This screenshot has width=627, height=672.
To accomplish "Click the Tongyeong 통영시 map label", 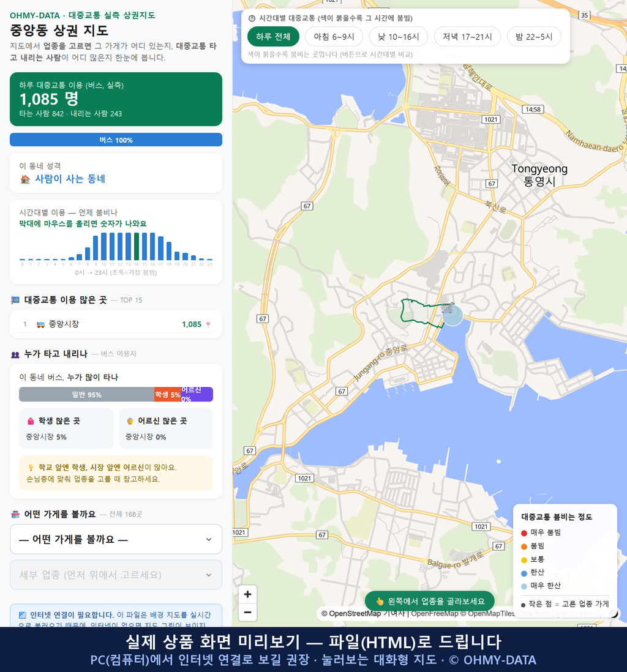I will click(539, 175).
